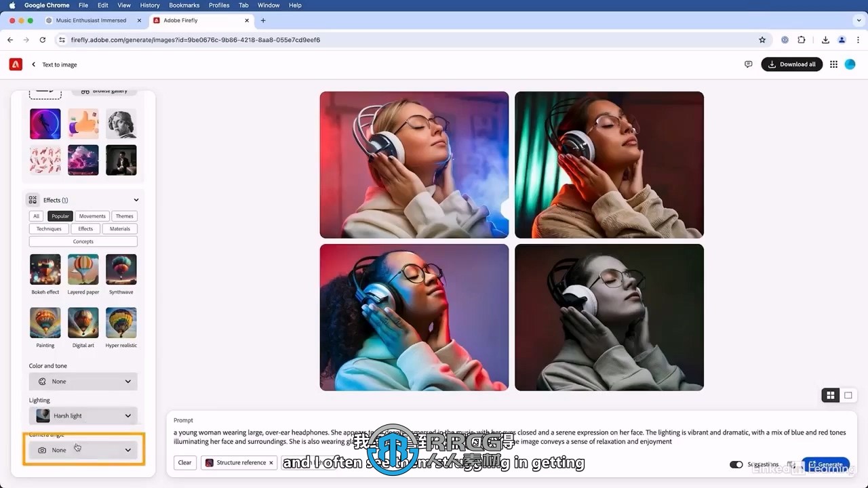Image resolution: width=868 pixels, height=488 pixels.
Task: Apply the Synthwave effect
Action: (x=121, y=269)
